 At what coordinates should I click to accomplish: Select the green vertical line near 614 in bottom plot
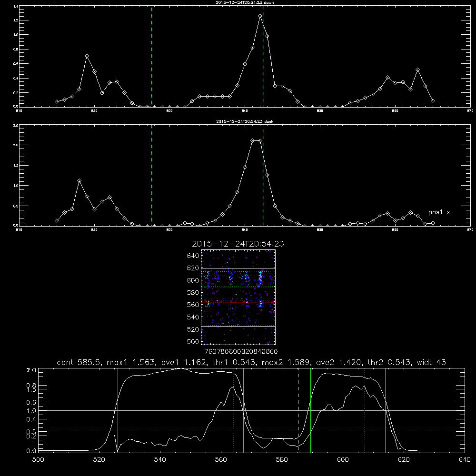tap(385, 410)
